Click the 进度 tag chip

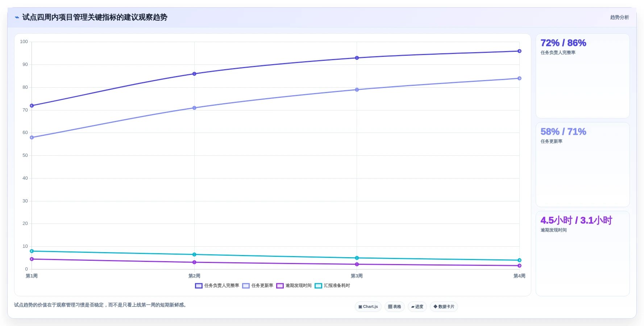[x=417, y=306]
